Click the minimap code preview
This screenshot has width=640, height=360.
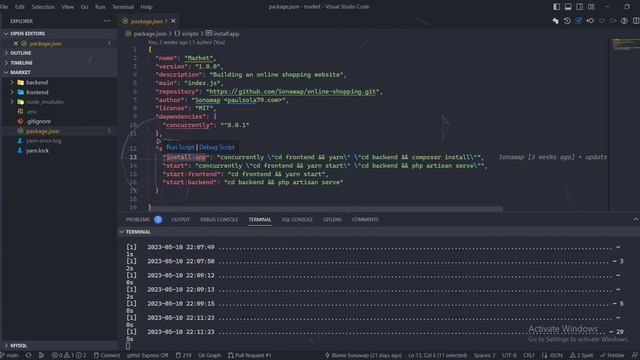coord(626,44)
